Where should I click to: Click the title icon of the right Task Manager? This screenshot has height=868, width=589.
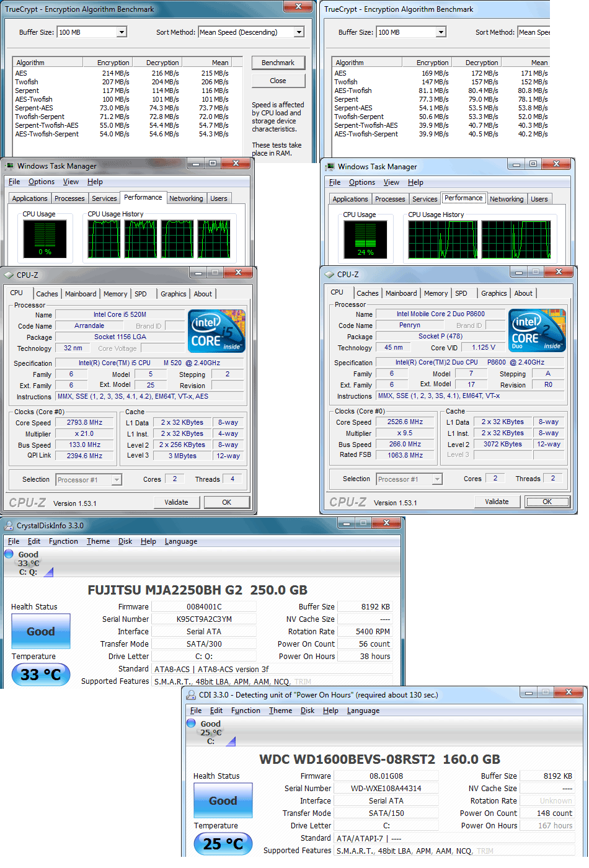coord(330,166)
